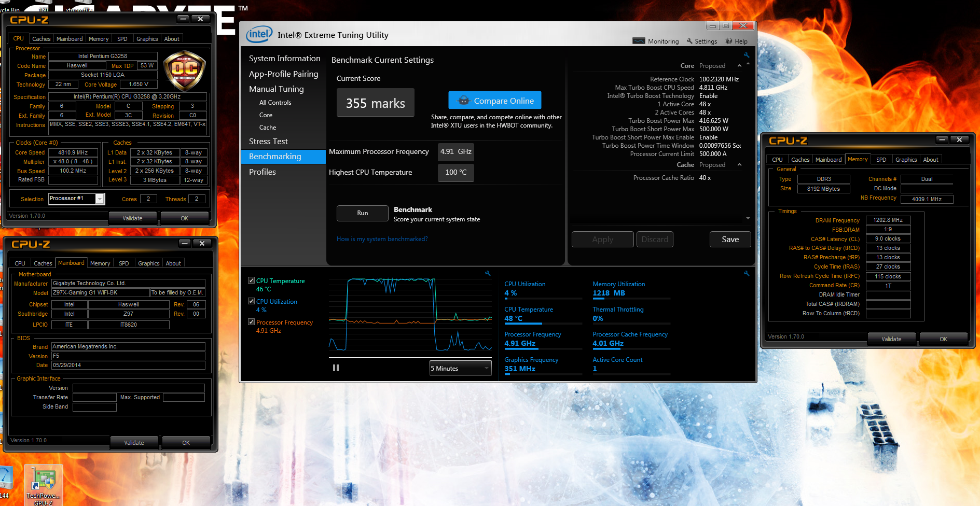The height and width of the screenshot is (506, 980).
Task: Click the 355 marks score box
Action: click(x=376, y=103)
